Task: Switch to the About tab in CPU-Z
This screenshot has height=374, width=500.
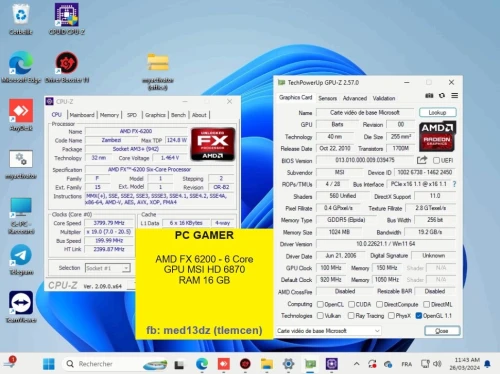Action: pyautogui.click(x=199, y=115)
